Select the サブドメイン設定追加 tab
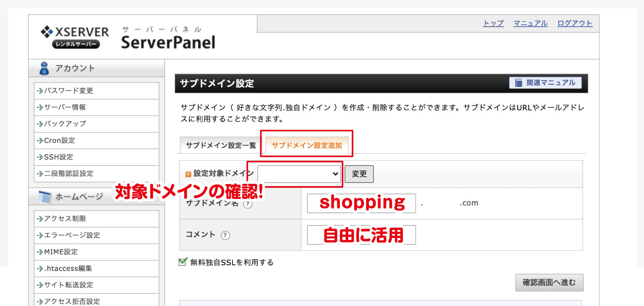The width and height of the screenshot is (644, 306). (x=307, y=146)
